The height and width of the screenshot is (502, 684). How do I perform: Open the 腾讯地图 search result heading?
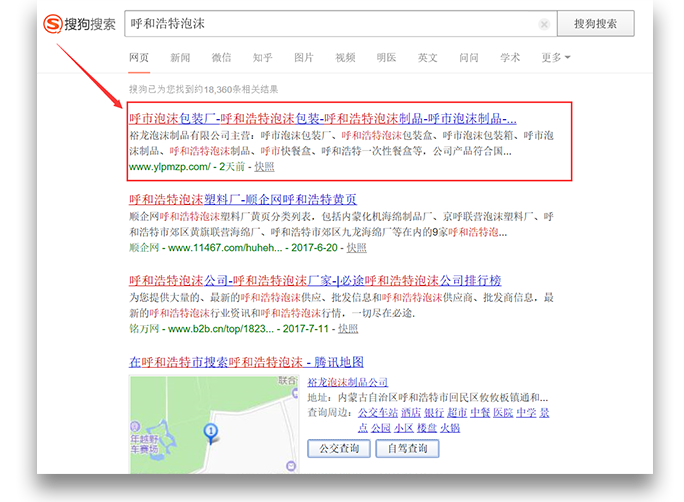pyautogui.click(x=246, y=361)
